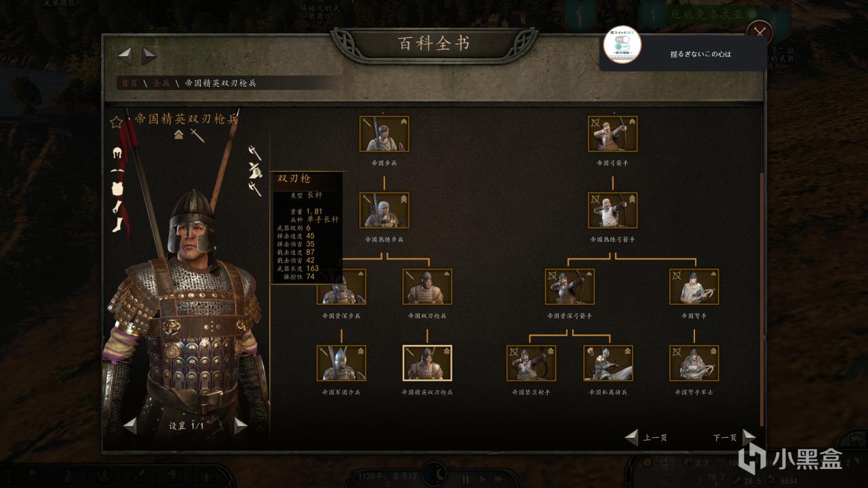Select 帝国双刃枪兵 troop icon
The width and height of the screenshot is (868, 488).
[427, 287]
